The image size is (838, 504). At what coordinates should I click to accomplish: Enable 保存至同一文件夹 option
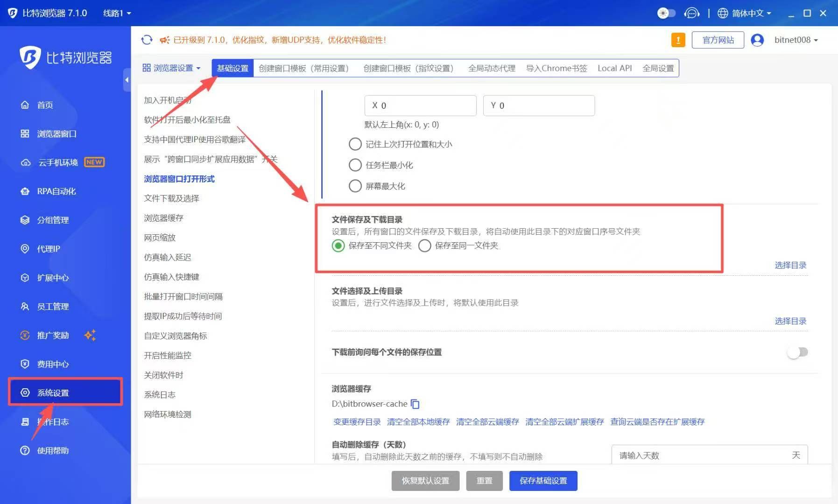(x=425, y=245)
